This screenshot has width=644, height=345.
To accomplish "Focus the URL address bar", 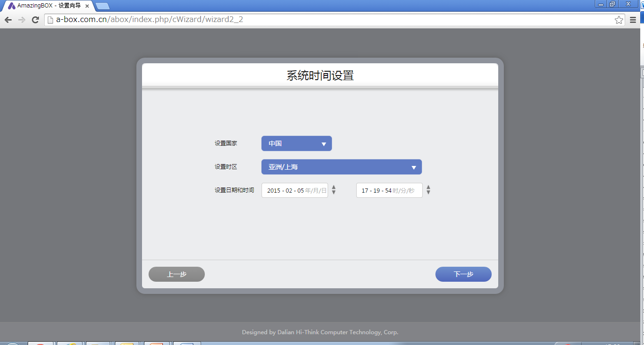I will [x=328, y=20].
